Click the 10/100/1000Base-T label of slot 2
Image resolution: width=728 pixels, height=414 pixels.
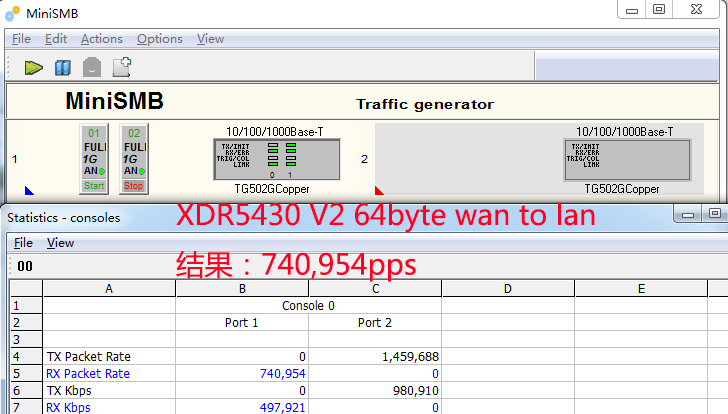[624, 132]
